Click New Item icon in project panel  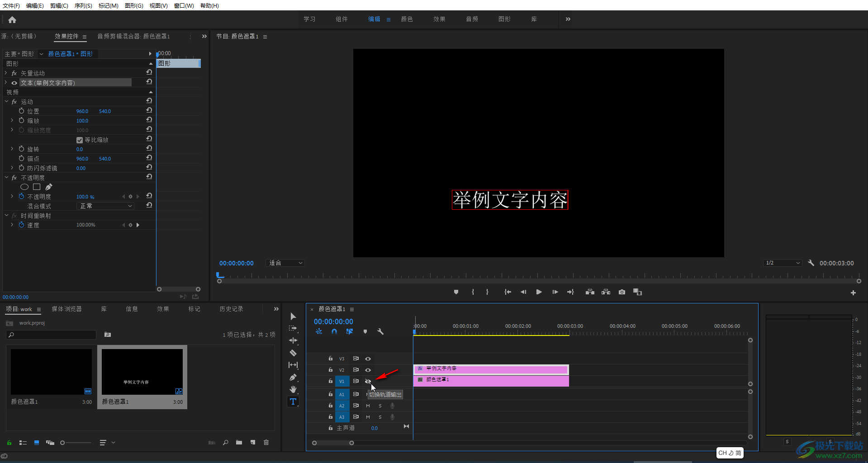click(x=252, y=442)
